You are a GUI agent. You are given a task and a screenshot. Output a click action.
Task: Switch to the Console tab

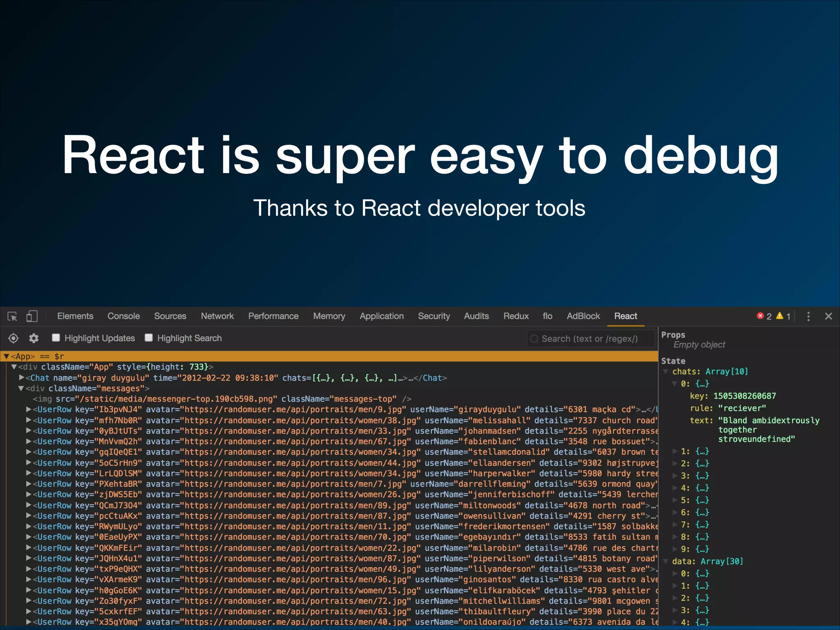coord(123,316)
